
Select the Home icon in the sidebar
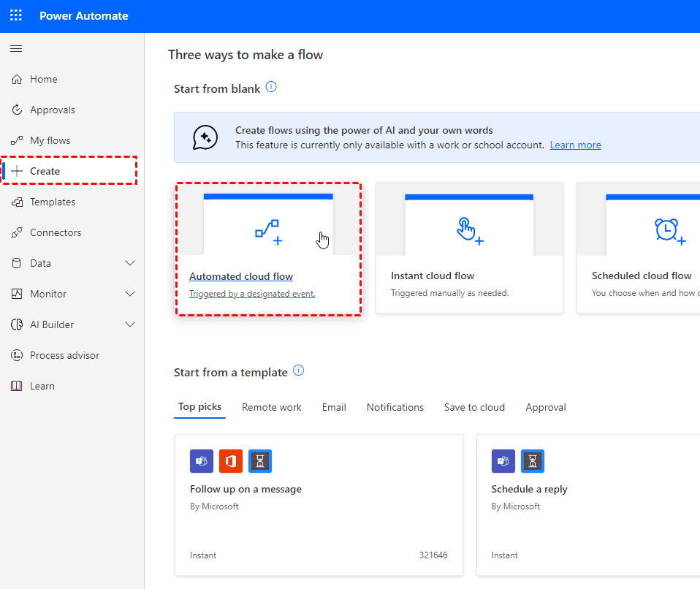(16, 79)
